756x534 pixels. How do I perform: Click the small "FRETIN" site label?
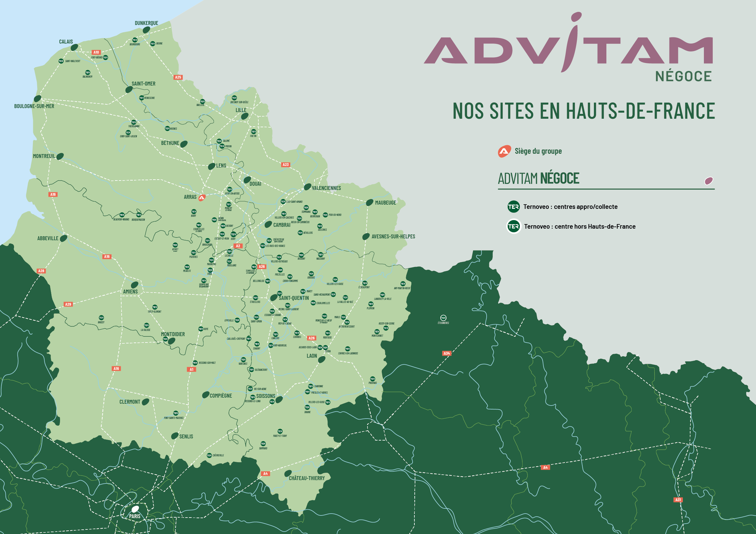pos(253,136)
